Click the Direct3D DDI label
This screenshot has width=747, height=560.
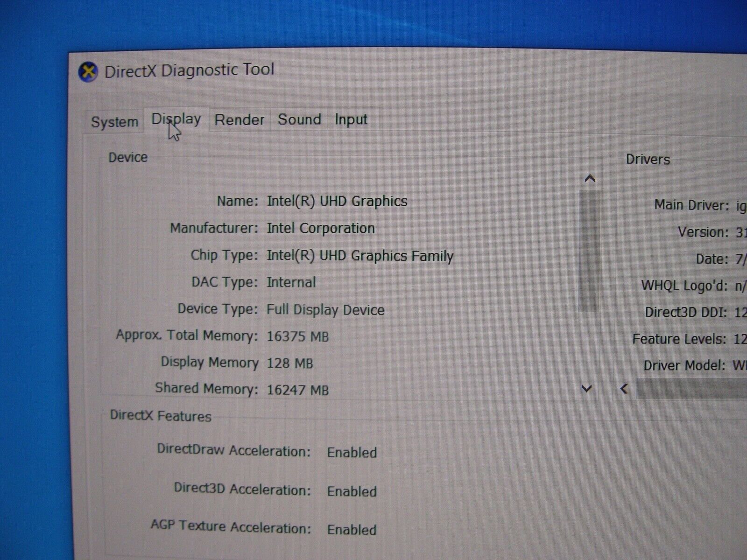click(686, 312)
